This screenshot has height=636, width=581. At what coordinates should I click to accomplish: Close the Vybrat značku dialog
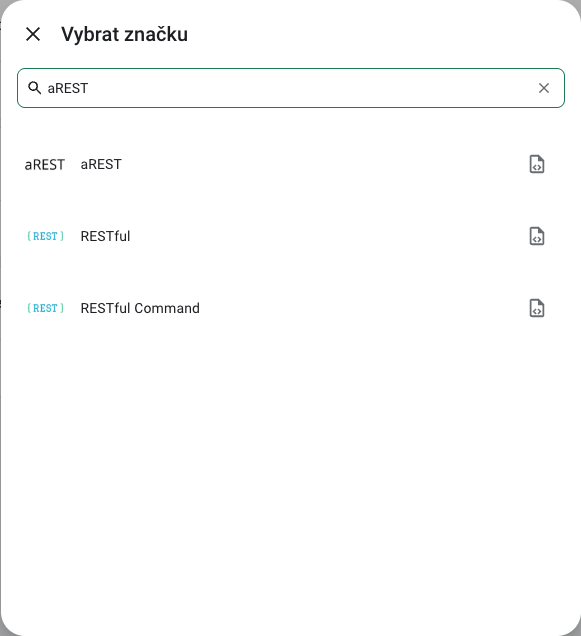click(x=33, y=34)
